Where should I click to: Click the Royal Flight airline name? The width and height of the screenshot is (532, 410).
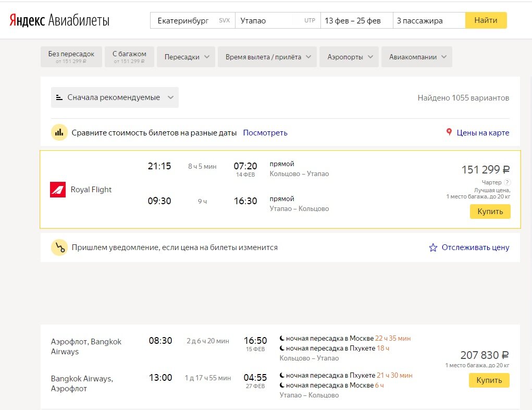(x=91, y=190)
